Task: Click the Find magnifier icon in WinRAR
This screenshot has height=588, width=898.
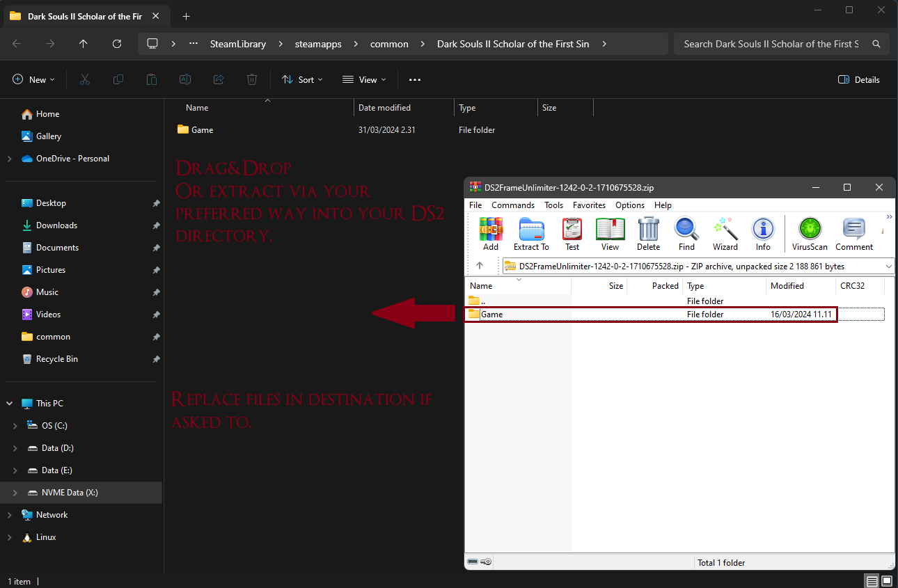Action: [686, 228]
